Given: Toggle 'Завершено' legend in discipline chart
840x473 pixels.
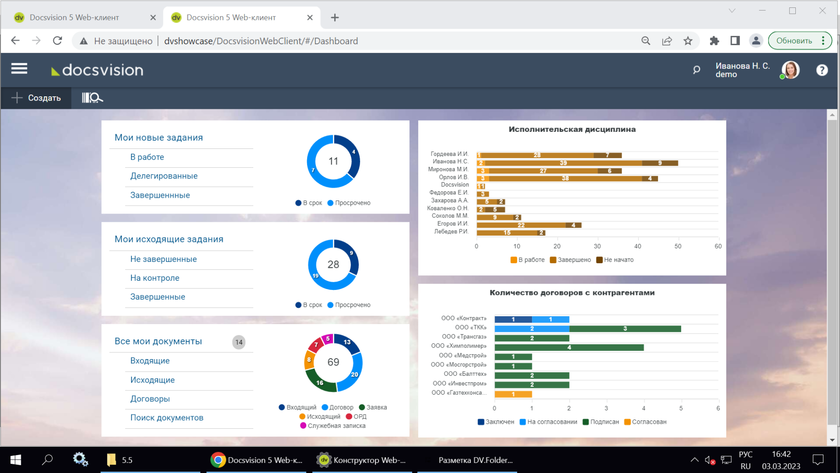Looking at the screenshot, I should click(x=571, y=260).
